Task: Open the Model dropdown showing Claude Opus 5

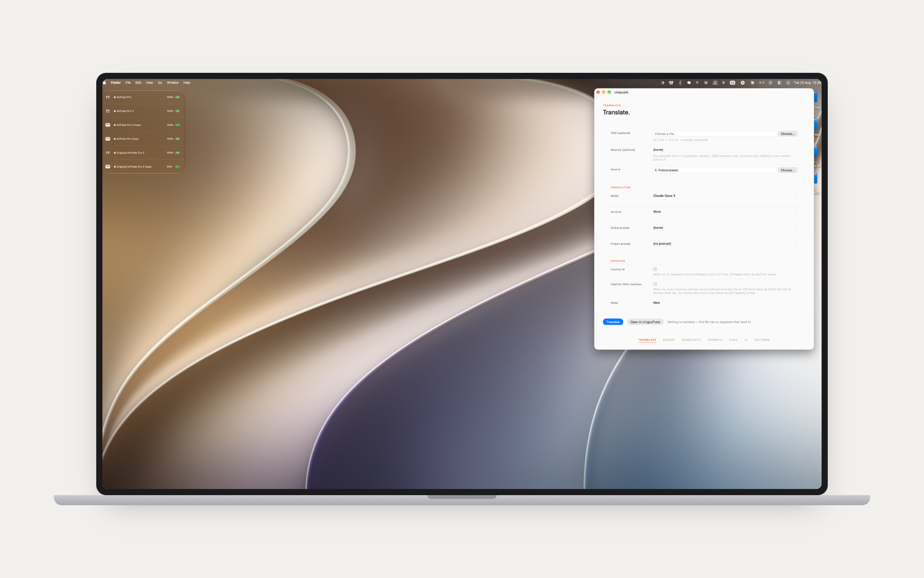Action: coord(725,196)
